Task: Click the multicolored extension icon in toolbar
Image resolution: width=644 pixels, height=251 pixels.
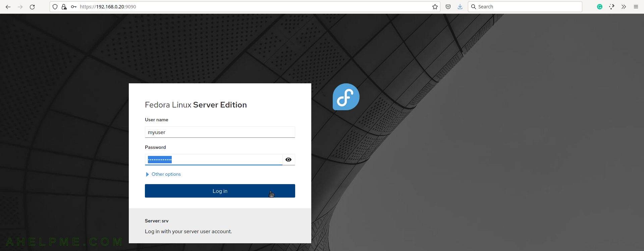Action: coord(612,7)
